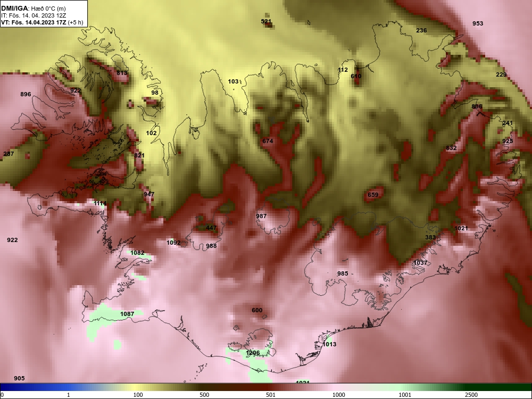Click the map value 610
Image resolution: width=532 pixels, height=399 pixels.
(356, 76)
